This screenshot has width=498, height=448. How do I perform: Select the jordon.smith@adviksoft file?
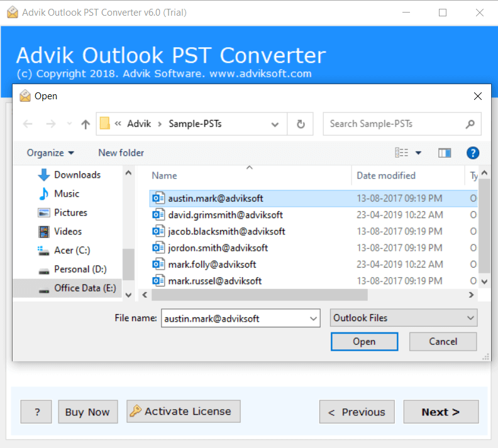pos(313,248)
